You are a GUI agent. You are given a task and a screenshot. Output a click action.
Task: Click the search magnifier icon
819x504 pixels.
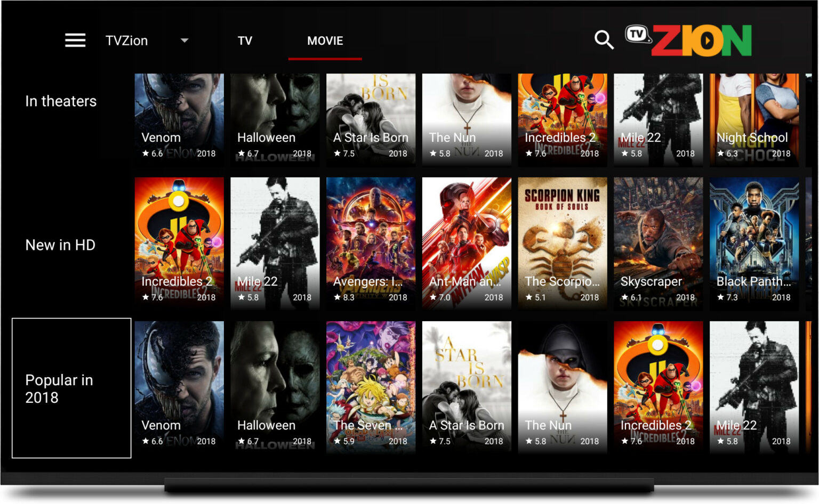[x=604, y=40]
